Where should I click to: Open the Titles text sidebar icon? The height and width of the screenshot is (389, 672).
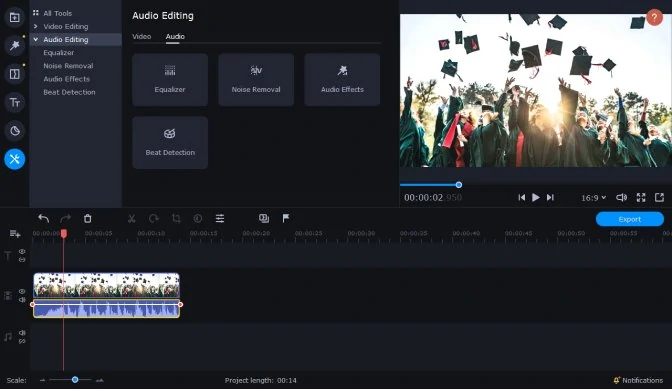pyautogui.click(x=15, y=102)
